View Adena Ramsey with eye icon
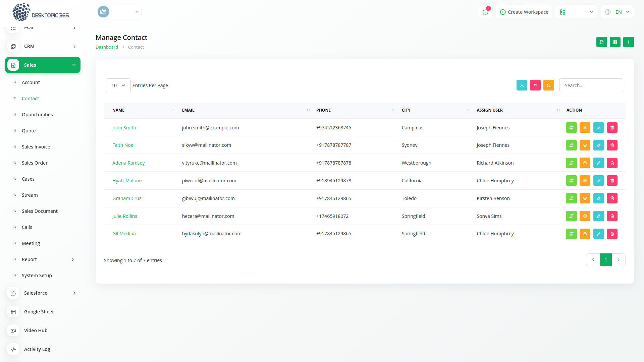Image resolution: width=644 pixels, height=362 pixels. [x=585, y=163]
